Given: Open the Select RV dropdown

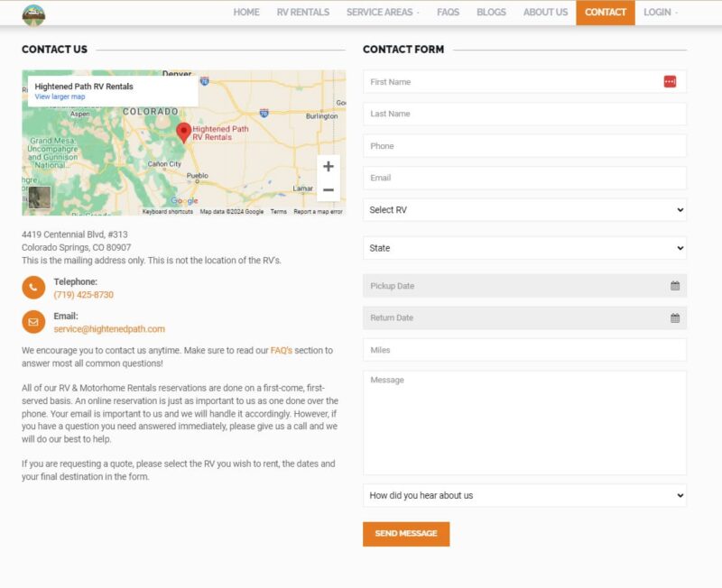Looking at the screenshot, I should point(523,210).
